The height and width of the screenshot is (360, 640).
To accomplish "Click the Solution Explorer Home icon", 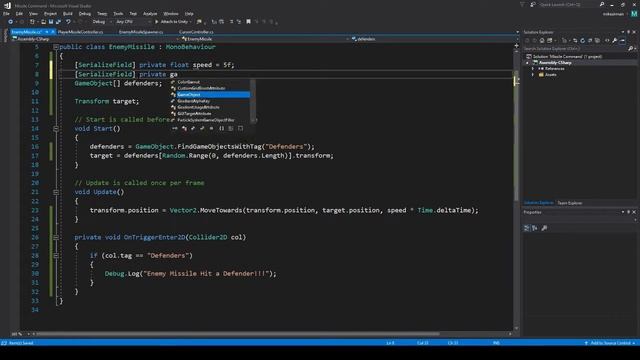I will pos(542,40).
